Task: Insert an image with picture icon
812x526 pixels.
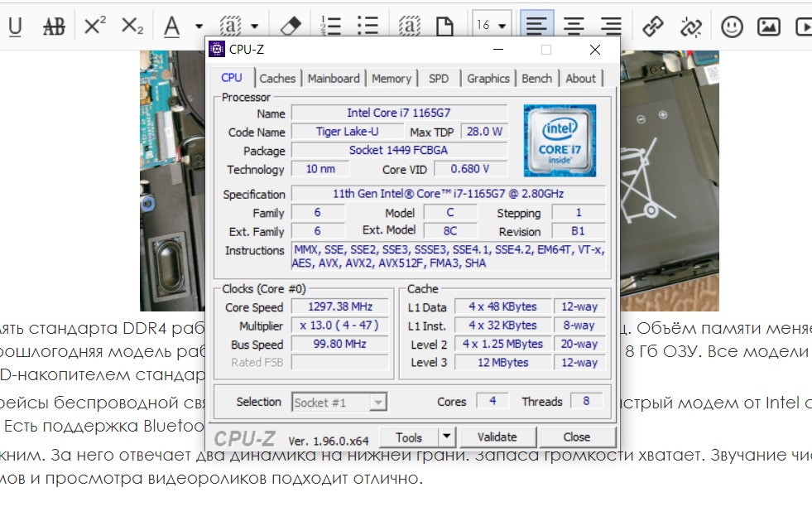Action: (x=768, y=26)
